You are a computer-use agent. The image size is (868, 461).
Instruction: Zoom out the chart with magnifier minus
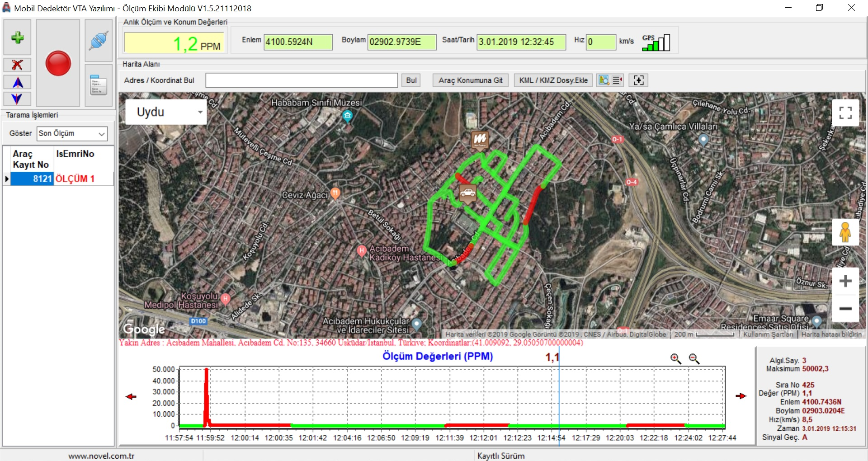coord(694,358)
